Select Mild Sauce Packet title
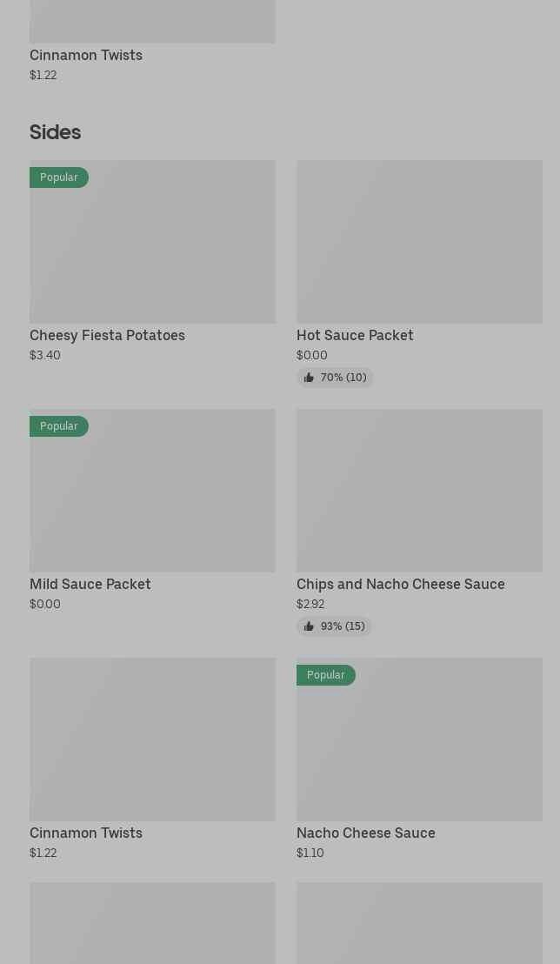Screen dimensions: 560x964 click(x=90, y=585)
